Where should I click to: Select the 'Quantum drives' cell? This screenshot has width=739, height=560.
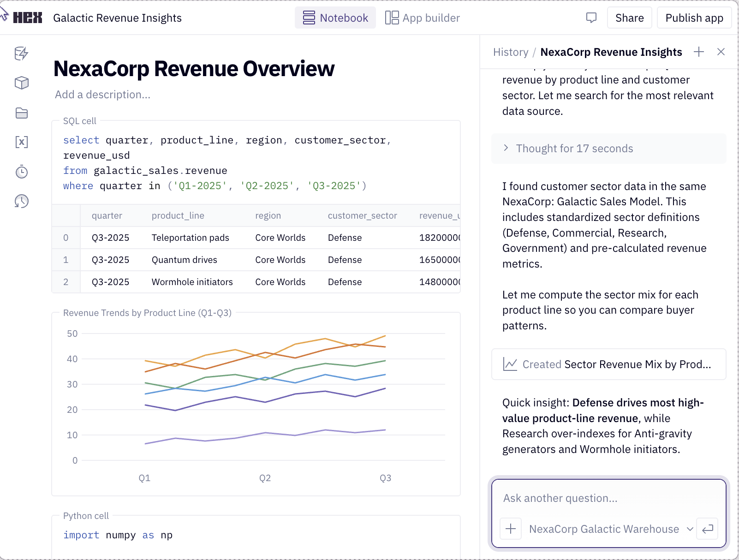pyautogui.click(x=185, y=260)
